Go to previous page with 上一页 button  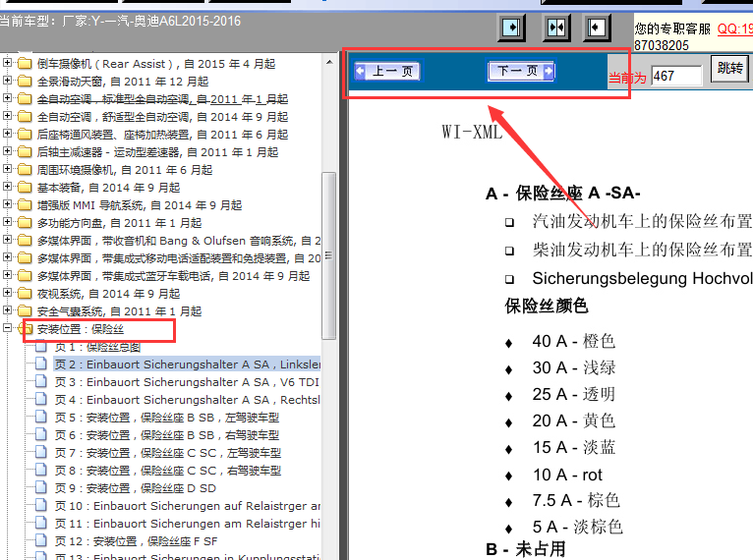coord(387,72)
